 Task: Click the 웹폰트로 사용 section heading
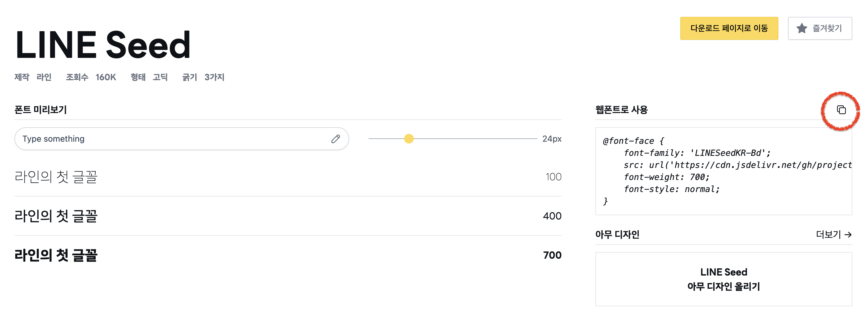pyautogui.click(x=621, y=110)
